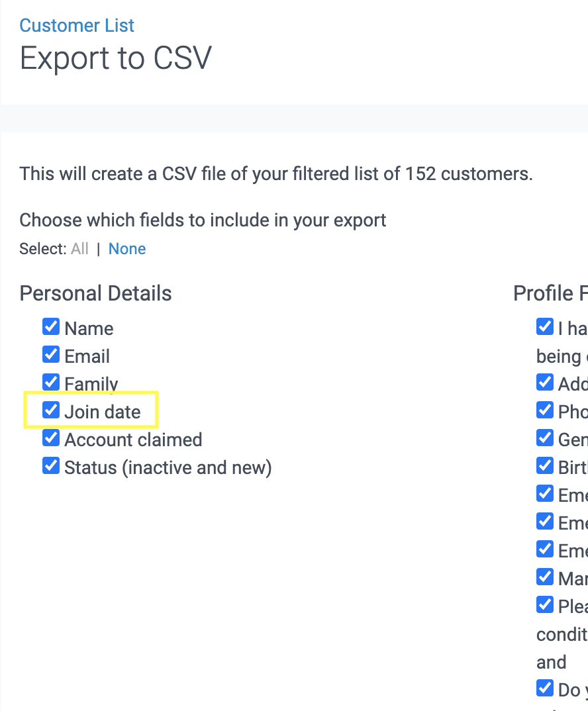Toggle the "Do y…" profile field checkbox
Image resolution: width=588 pixels, height=711 pixels.
(545, 688)
